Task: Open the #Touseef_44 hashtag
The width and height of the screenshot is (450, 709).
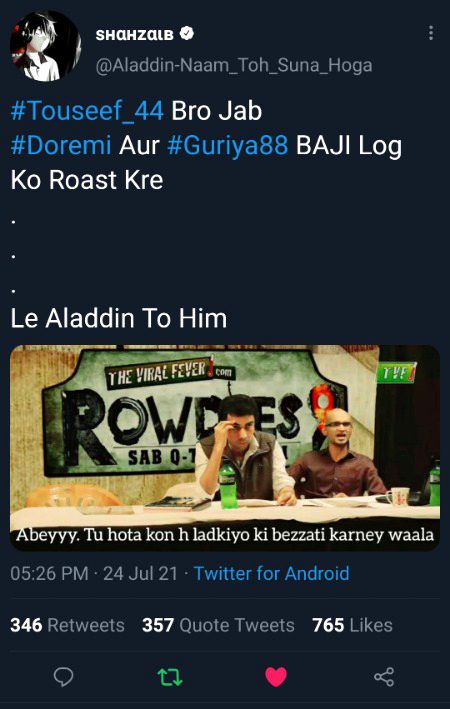Action: (x=87, y=111)
